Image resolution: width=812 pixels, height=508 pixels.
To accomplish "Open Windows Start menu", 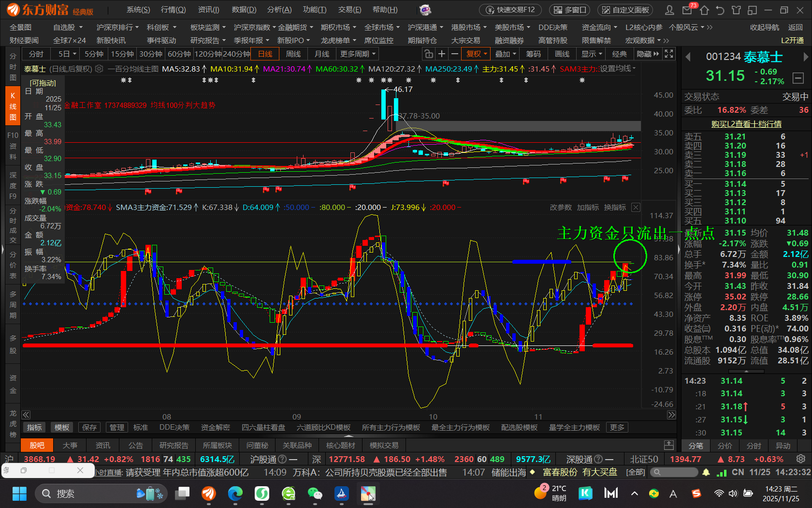I will click(19, 493).
